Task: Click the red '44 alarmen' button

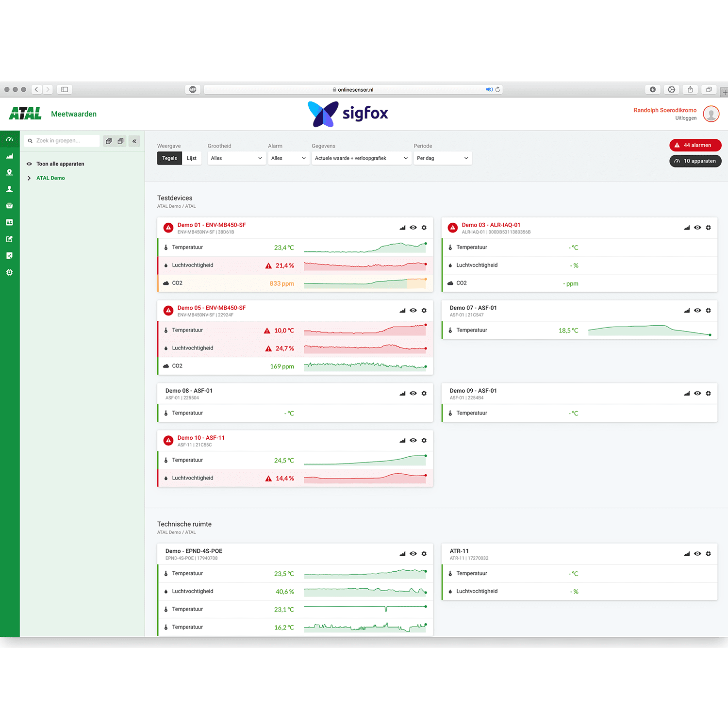Action: click(x=695, y=145)
